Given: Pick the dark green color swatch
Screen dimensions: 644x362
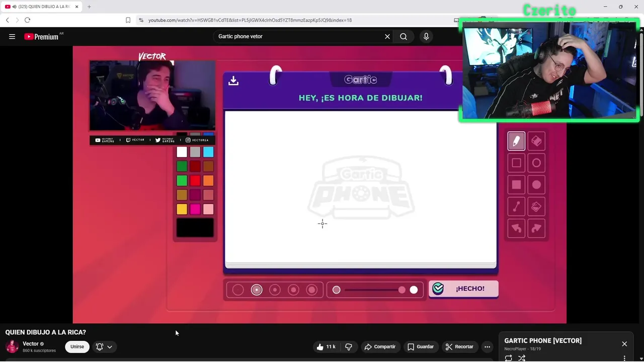Looking at the screenshot, I should pyautogui.click(x=182, y=166).
